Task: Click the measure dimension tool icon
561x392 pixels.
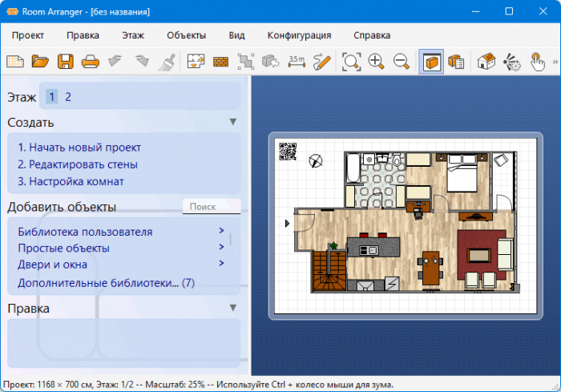Action: (297, 61)
